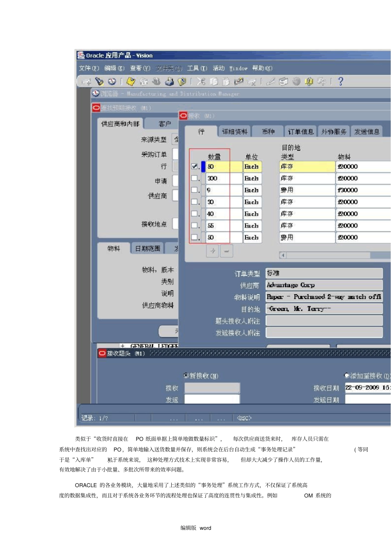This screenshot has width=392, height=555.
Task: Check the checkbox for the last 50 quantity row
Action: [195, 238]
